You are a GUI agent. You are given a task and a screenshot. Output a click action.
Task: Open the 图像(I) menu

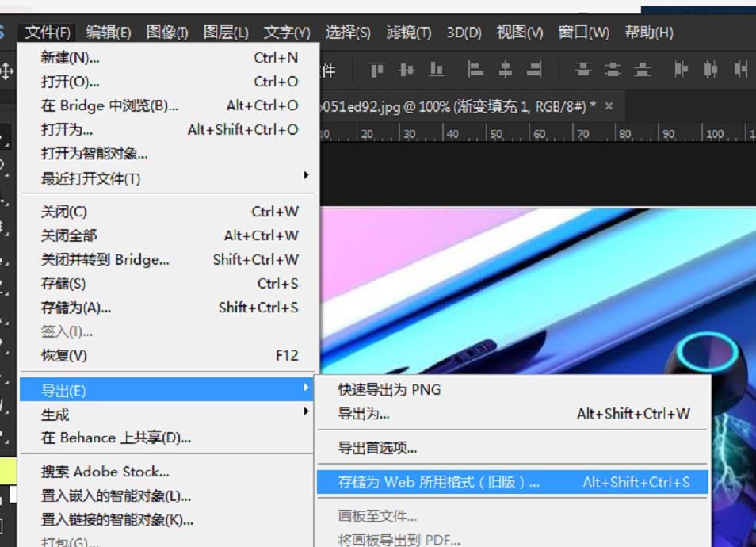(167, 33)
